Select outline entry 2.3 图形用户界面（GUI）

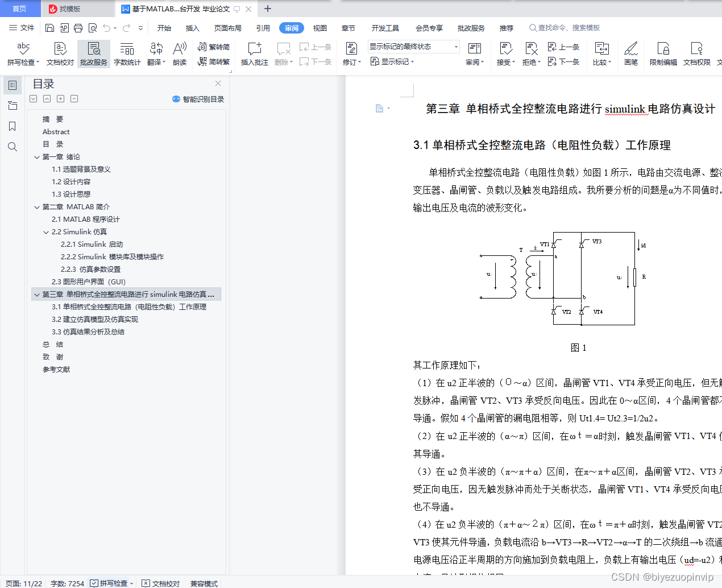click(x=91, y=281)
